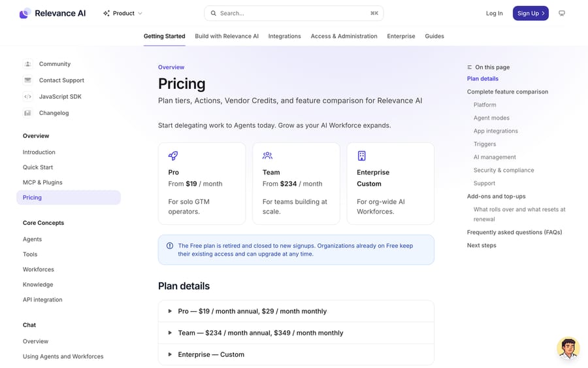588x368 pixels.
Task: Jump to Agent modes section
Action: coord(491,118)
